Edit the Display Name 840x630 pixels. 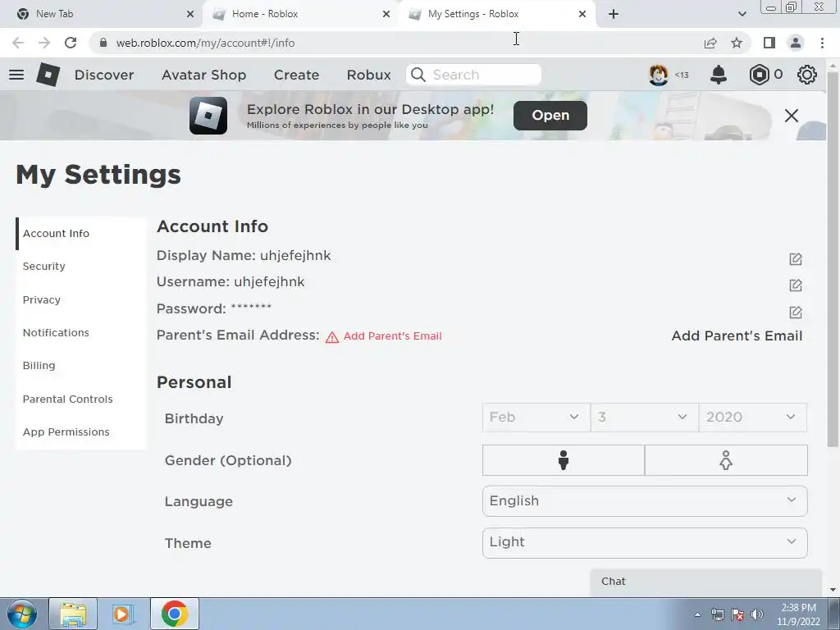click(x=796, y=259)
